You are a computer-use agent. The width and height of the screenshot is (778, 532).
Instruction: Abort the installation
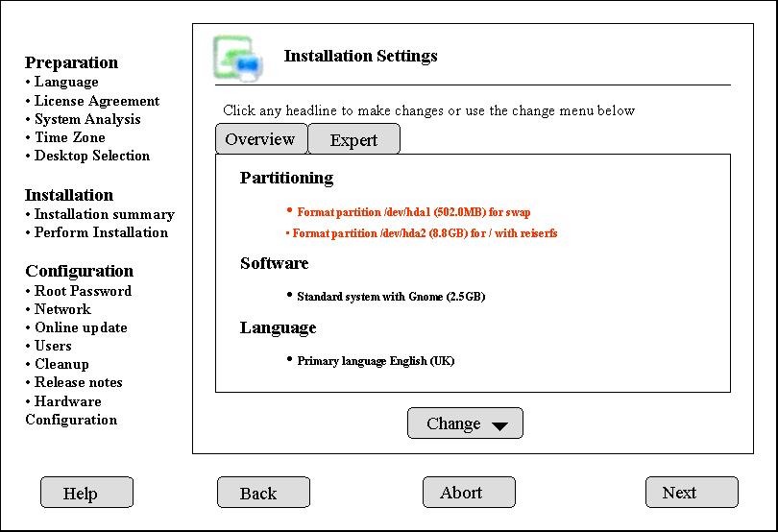[x=469, y=493]
